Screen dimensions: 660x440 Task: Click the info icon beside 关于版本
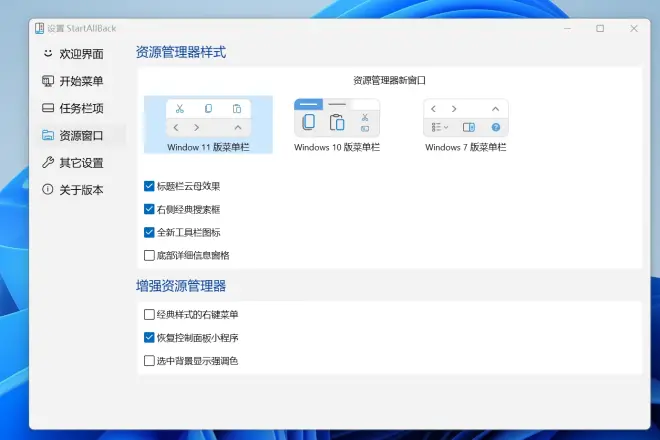(48, 189)
